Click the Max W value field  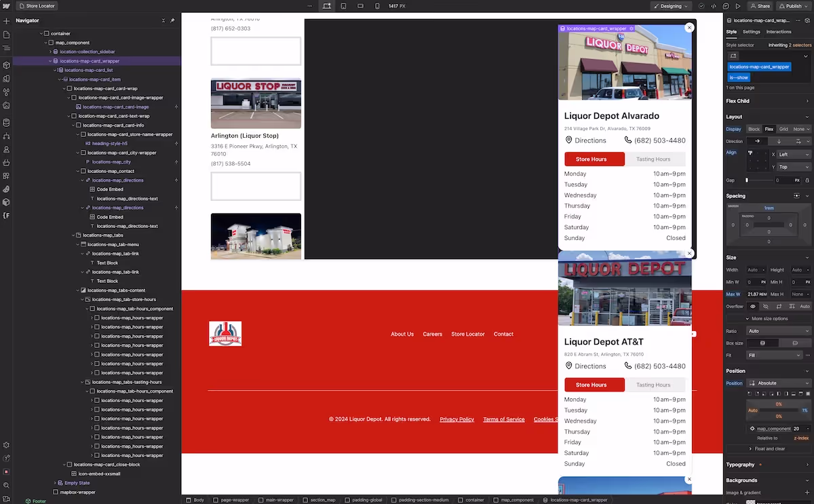click(x=757, y=294)
